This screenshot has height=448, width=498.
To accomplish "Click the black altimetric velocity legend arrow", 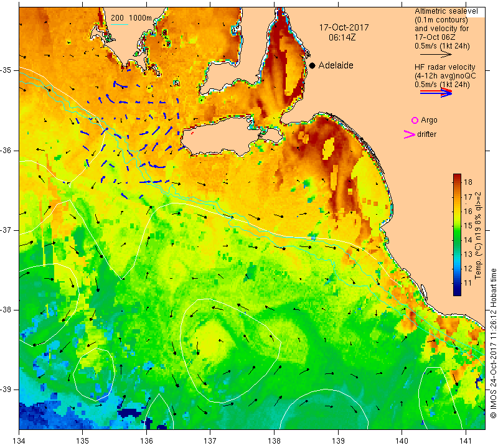I will point(436,55).
